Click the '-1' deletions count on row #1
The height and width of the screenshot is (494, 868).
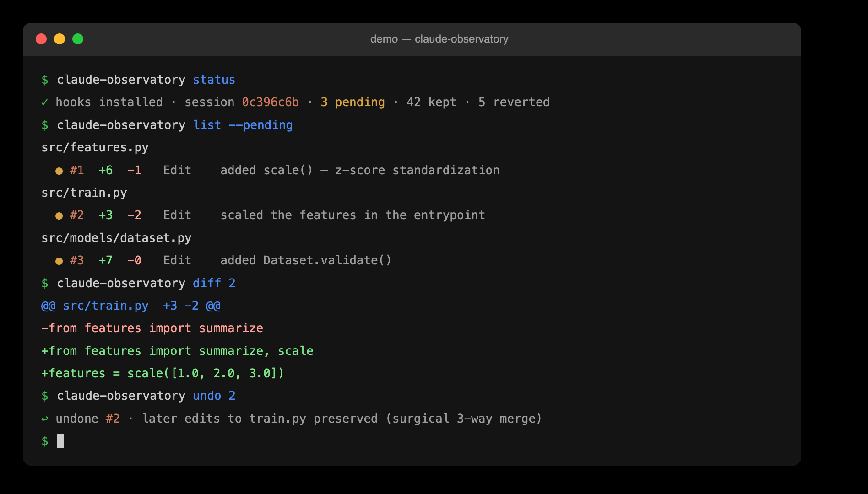(x=134, y=170)
